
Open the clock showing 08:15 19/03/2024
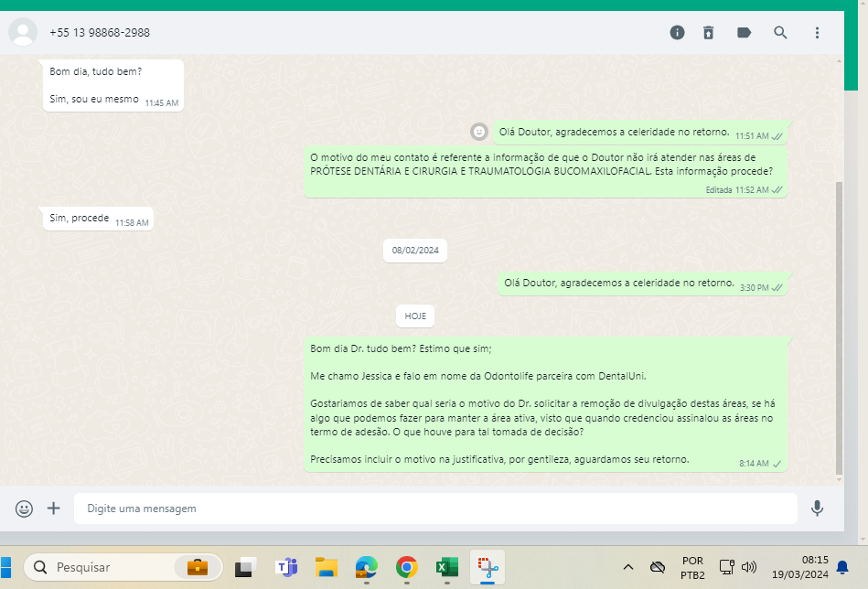click(800, 567)
